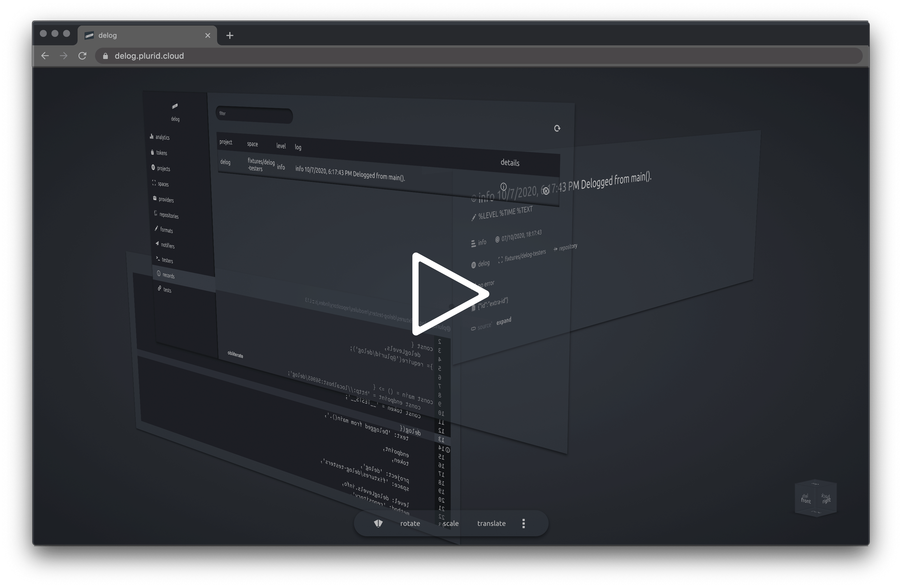This screenshot has width=902, height=588.
Task: Open spaces in the sidebar
Action: (163, 184)
